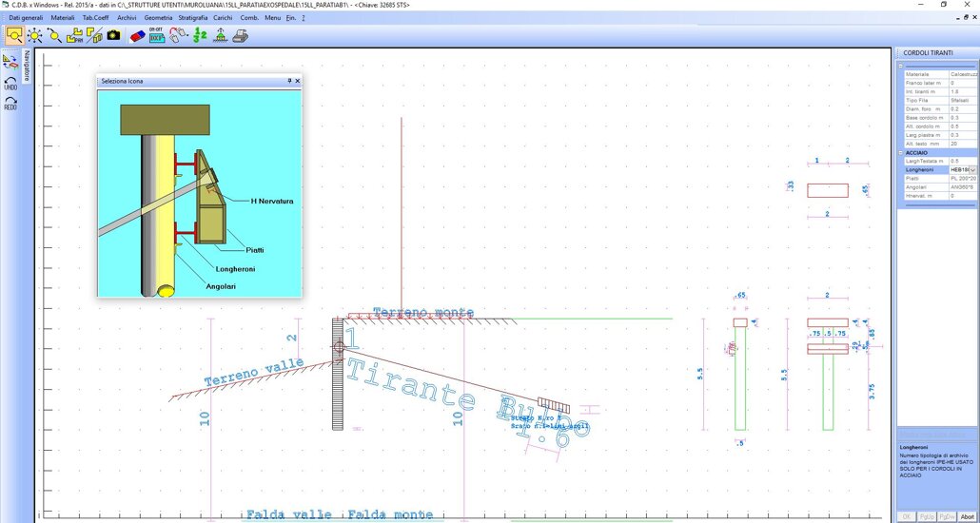This screenshot has width=980, height=523.
Task: Pin the Seleziona Icona floating panel
Action: [x=289, y=82]
